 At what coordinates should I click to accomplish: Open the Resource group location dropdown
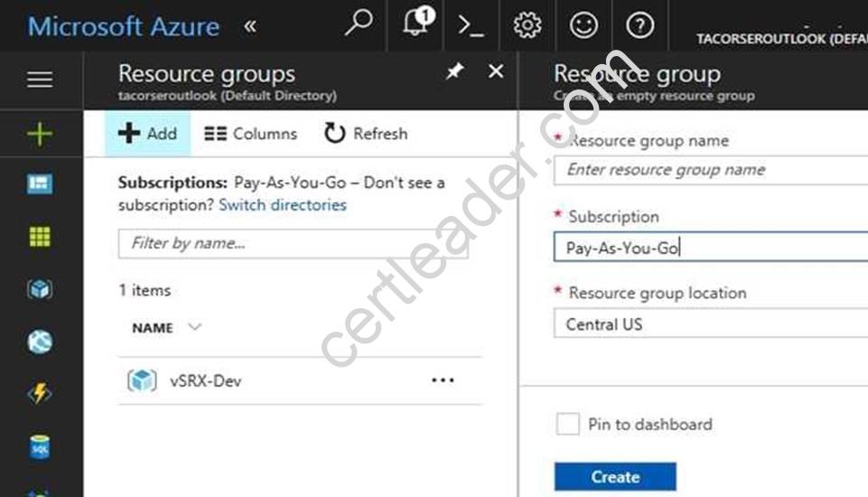711,324
